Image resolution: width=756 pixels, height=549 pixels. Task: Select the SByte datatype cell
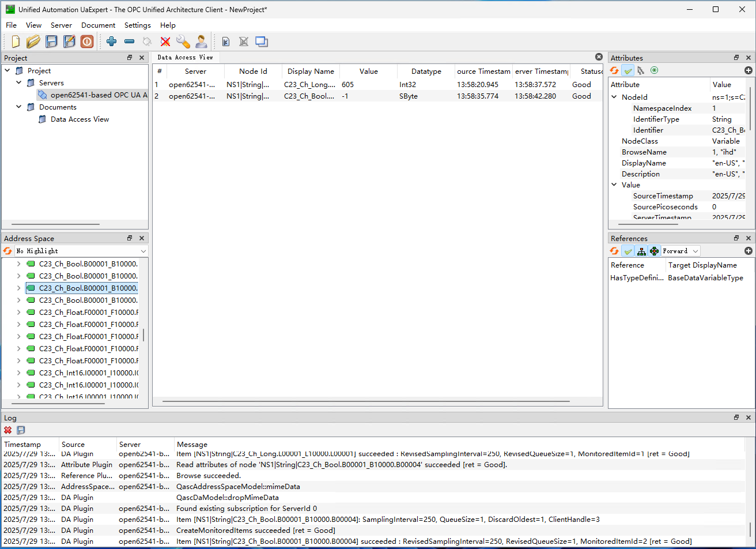tap(426, 96)
